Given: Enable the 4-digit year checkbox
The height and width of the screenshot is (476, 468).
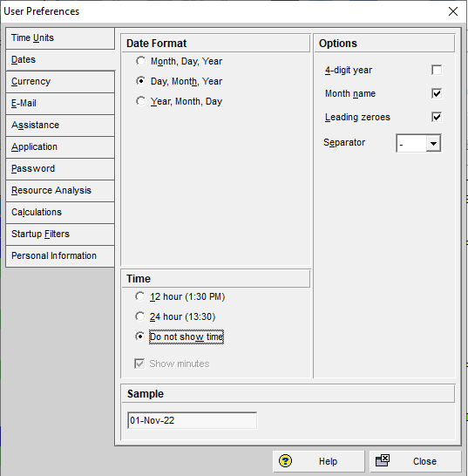Looking at the screenshot, I should point(437,70).
